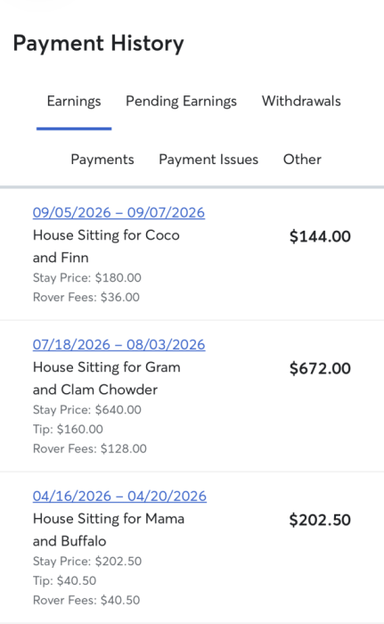384x624 pixels.
Task: Click the Rover Fees: $128.00 line
Action: [x=90, y=449]
